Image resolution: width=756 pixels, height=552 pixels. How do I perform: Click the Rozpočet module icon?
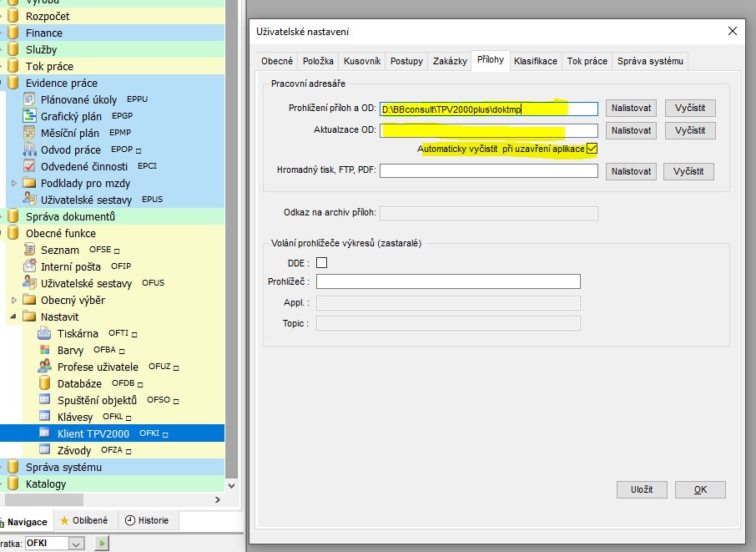13,16
